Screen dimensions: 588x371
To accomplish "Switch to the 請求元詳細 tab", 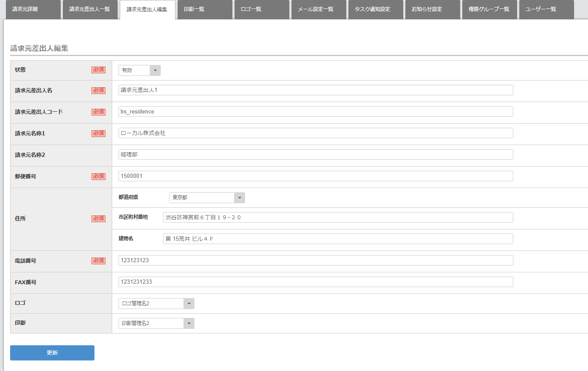I will [x=33, y=9].
